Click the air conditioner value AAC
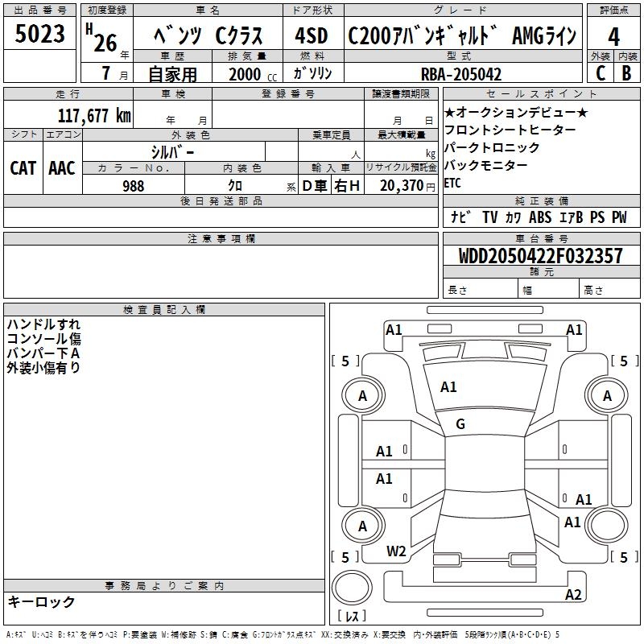 coord(62,168)
